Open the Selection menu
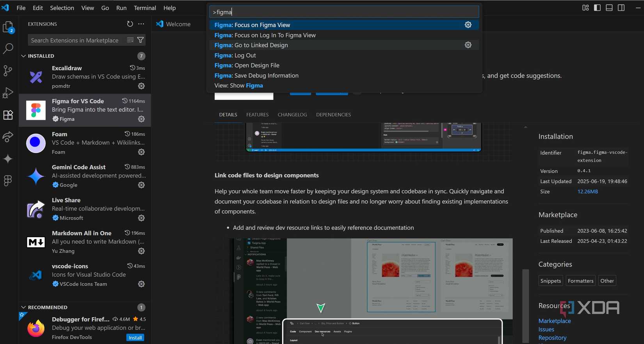The image size is (644, 344). pos(62,8)
